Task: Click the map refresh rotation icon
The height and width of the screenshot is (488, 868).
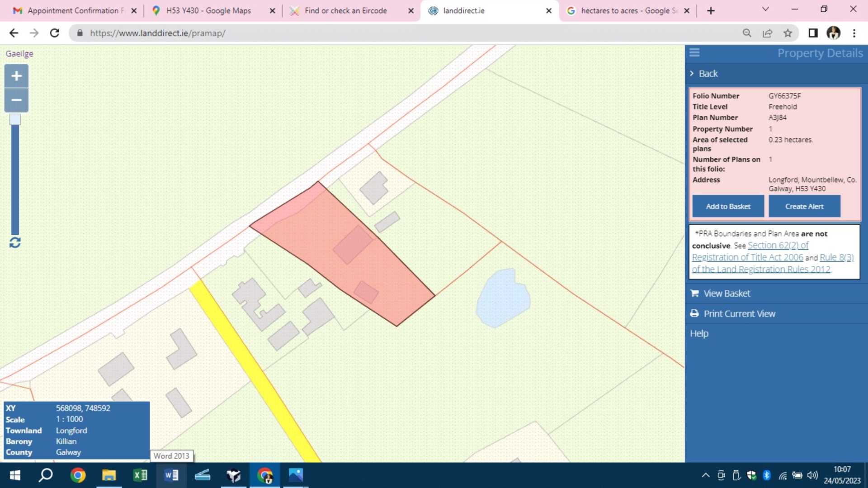Action: (15, 243)
